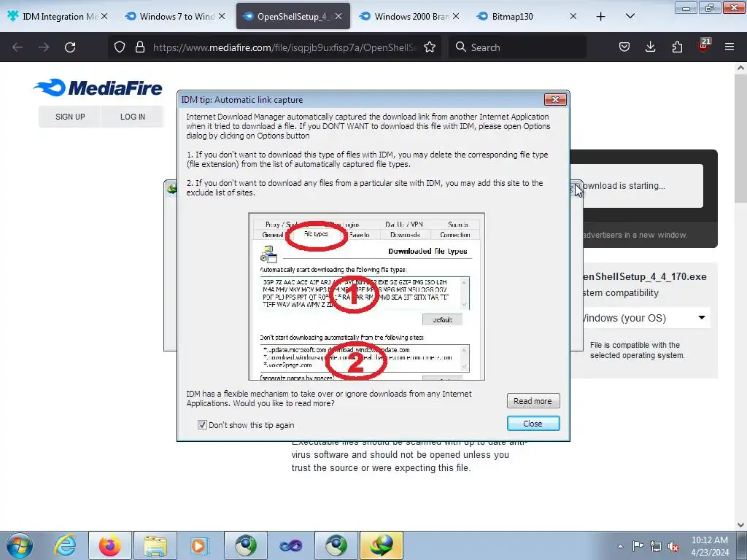Click the MediaFire URL in address bar
747x560 pixels.
tap(285, 47)
